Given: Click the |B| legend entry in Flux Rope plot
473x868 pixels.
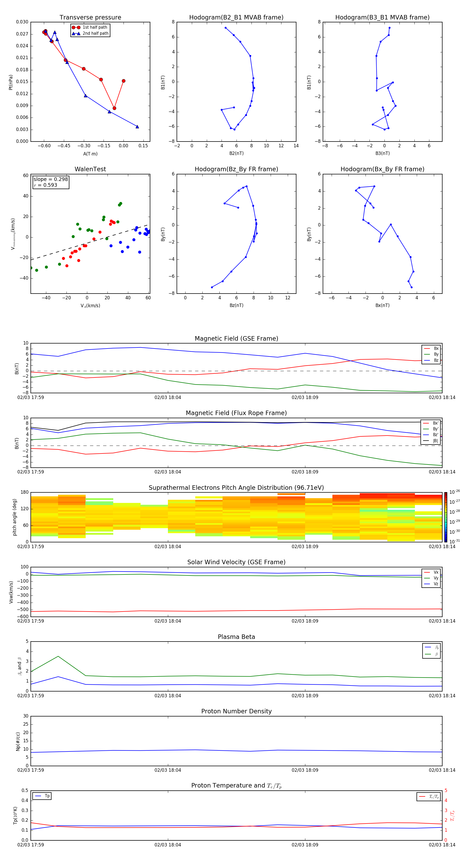Looking at the screenshot, I should (x=431, y=441).
